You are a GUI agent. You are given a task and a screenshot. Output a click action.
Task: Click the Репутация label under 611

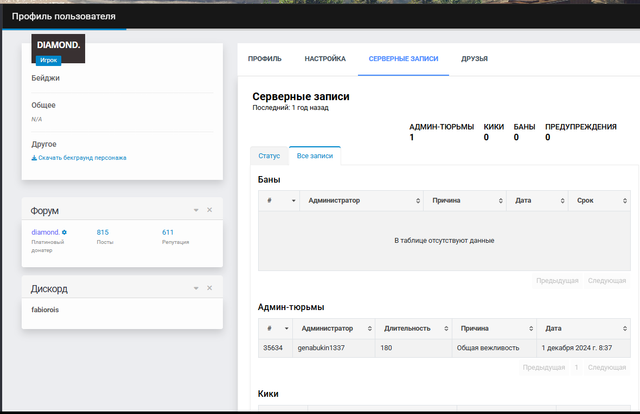point(175,242)
